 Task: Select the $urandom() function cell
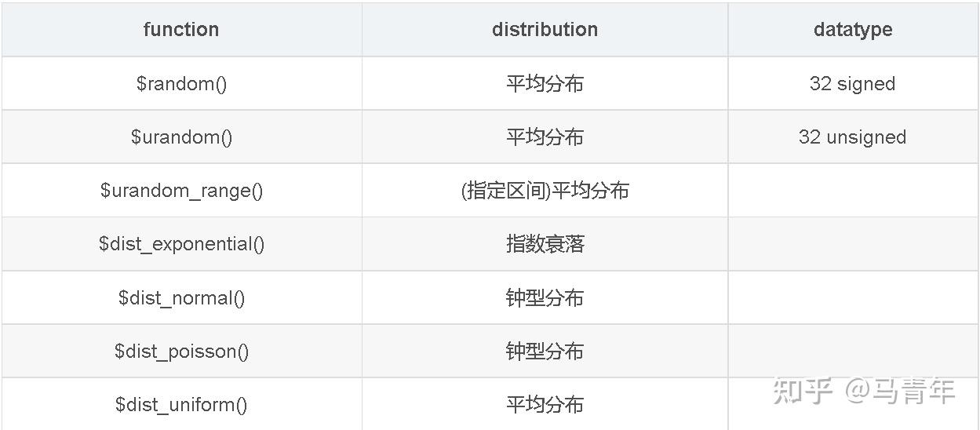coord(181,137)
